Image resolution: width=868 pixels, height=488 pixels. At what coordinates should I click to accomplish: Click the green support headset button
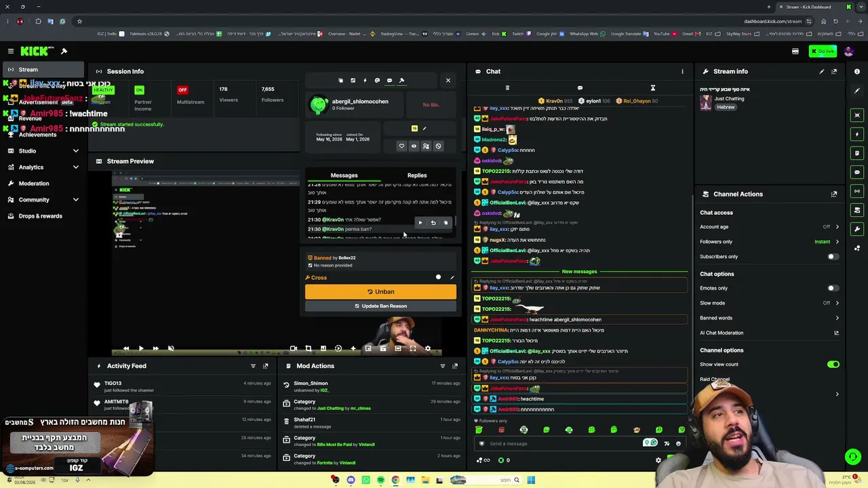853,457
